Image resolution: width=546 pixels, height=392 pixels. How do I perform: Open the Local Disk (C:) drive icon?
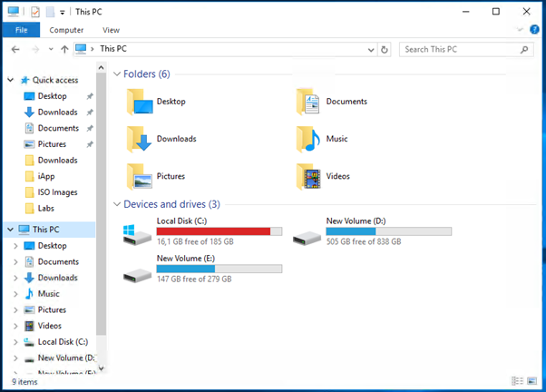point(138,234)
